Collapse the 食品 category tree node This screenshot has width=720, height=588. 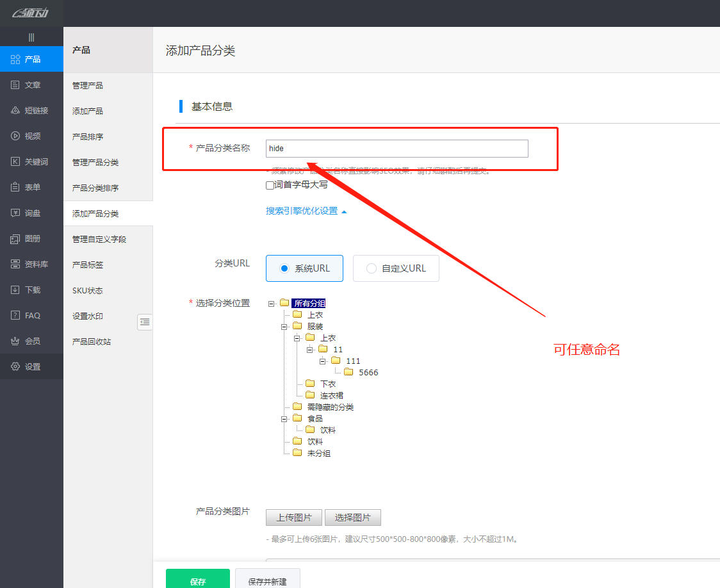click(x=284, y=419)
